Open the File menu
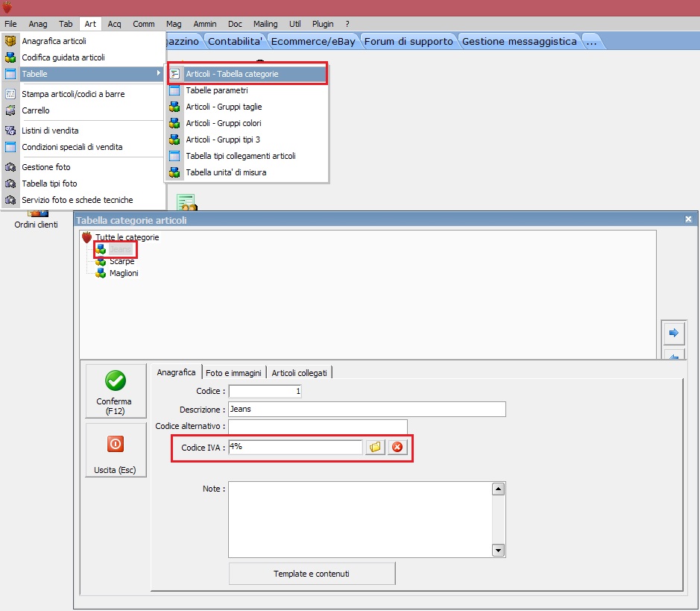Screen dimensions: 700x611 point(10,24)
